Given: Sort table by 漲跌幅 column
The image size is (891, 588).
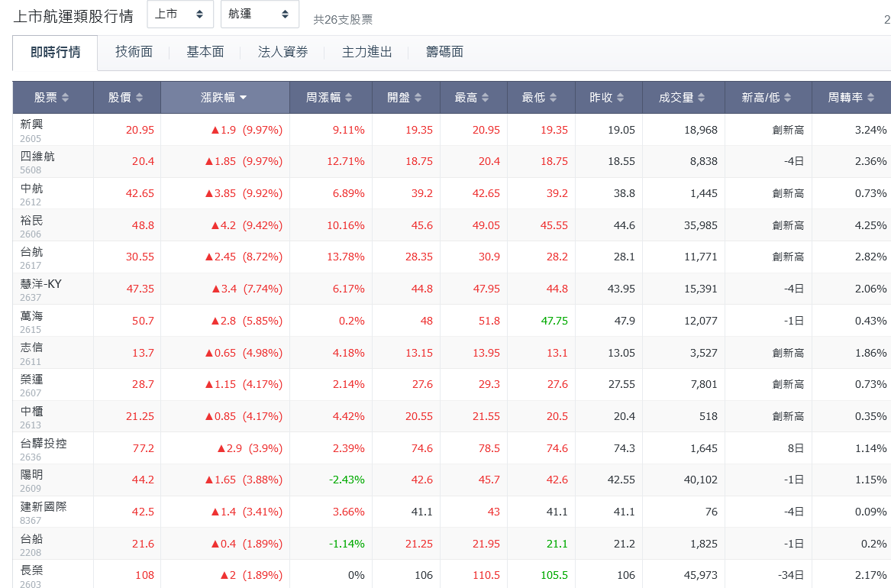Looking at the screenshot, I should (225, 98).
